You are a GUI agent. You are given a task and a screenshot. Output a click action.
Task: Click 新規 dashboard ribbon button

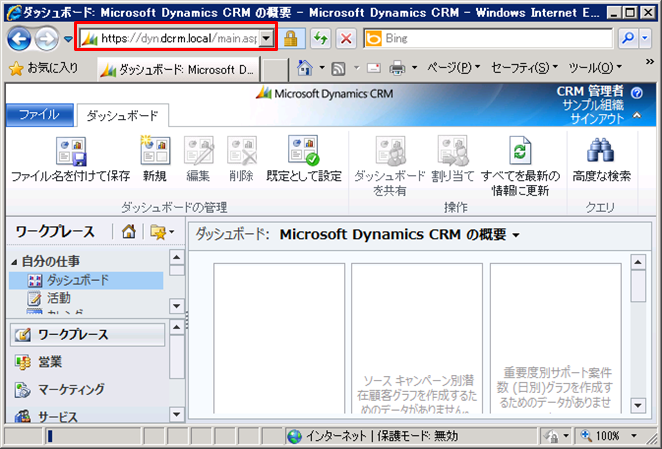pos(155,160)
